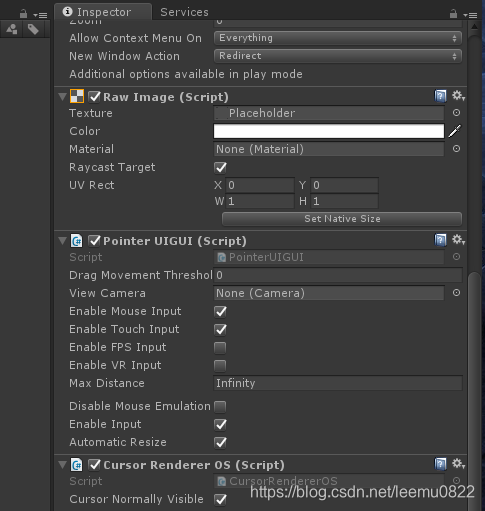Open the New Window Action dropdown
This screenshot has height=511, width=485.
pyautogui.click(x=338, y=56)
